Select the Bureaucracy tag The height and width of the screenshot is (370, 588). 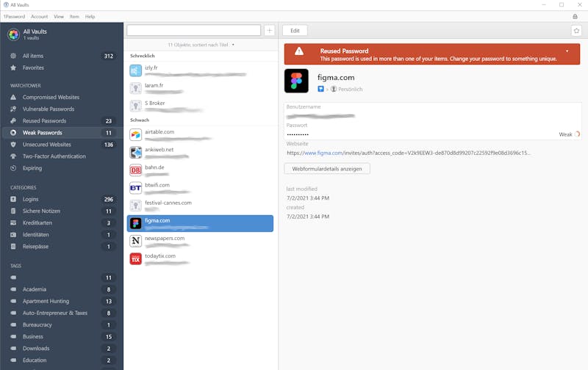[62, 324]
